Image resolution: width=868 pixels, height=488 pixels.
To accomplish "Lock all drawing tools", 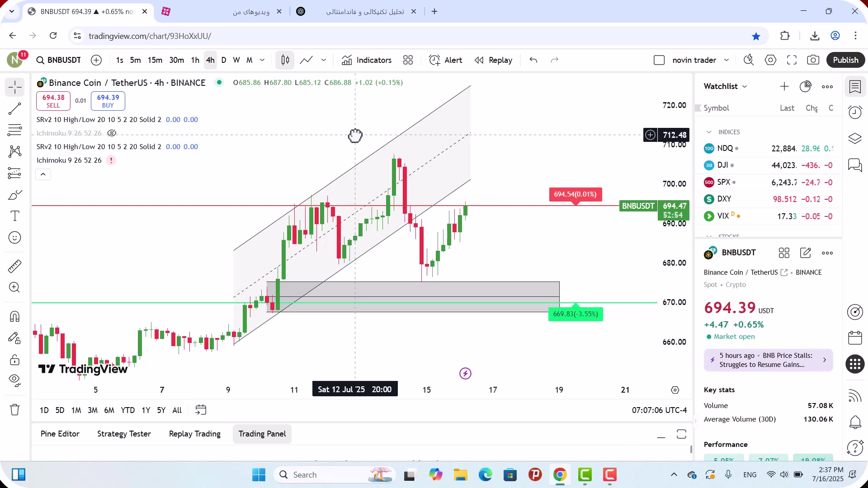I will click(x=14, y=360).
